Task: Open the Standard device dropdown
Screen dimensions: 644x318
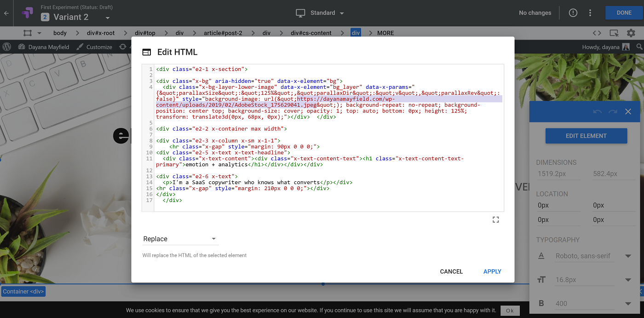Action: pos(320,13)
